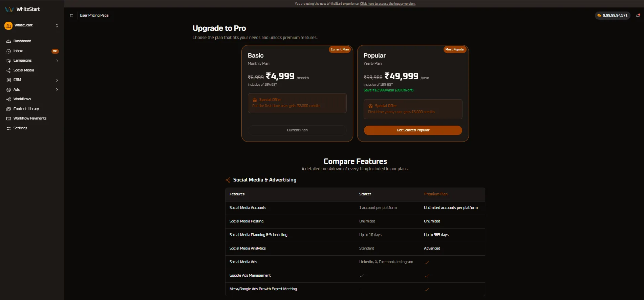Click the ₹4,999 monthly price
The image size is (644, 300).
pos(280,77)
